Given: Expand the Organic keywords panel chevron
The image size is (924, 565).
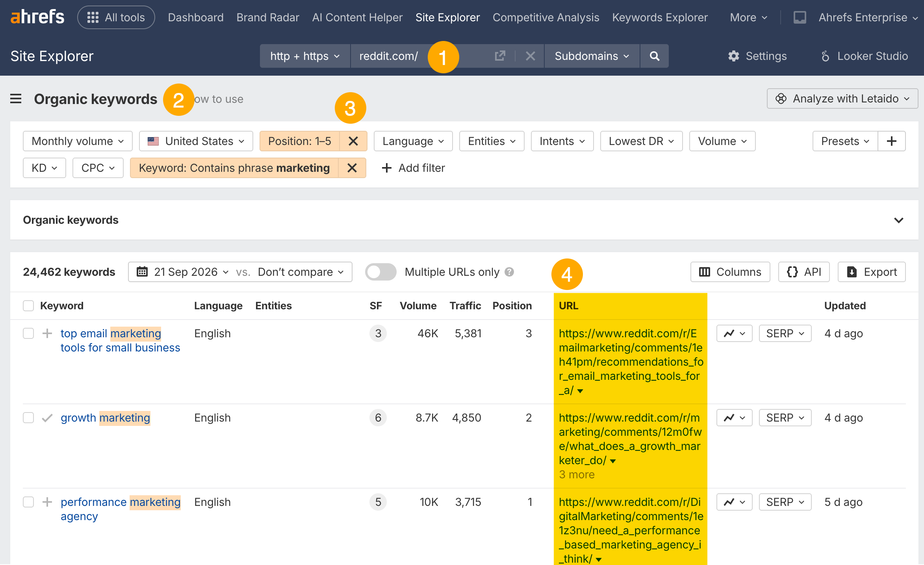Looking at the screenshot, I should [x=899, y=220].
